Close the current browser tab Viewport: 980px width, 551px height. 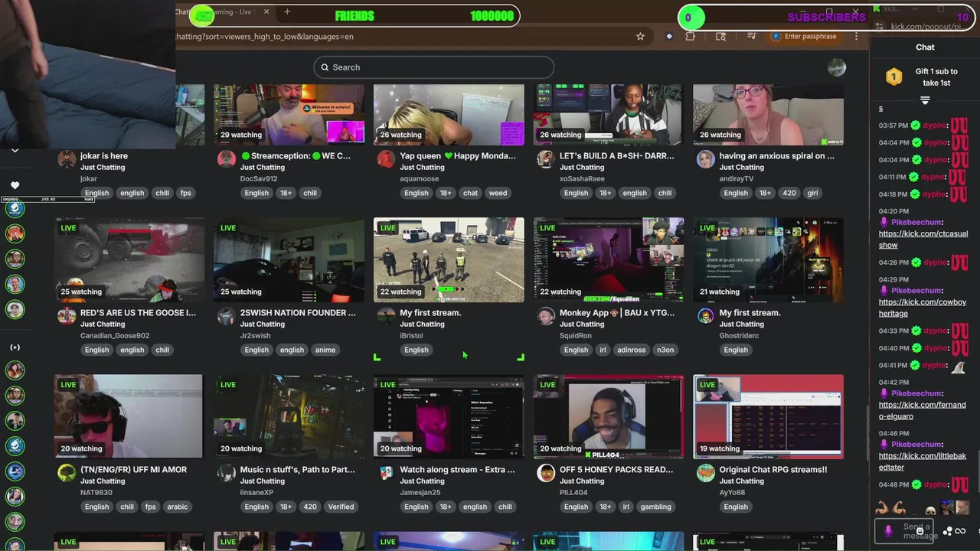[x=266, y=11]
